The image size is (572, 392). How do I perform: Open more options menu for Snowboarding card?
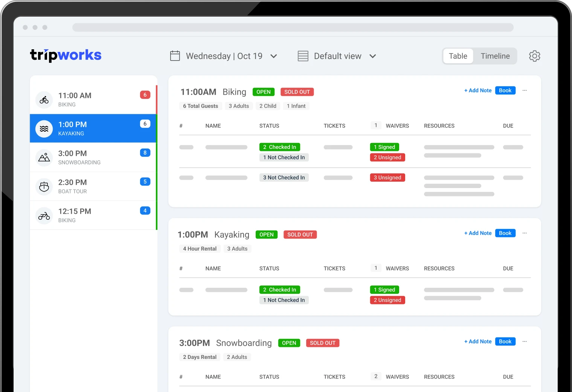click(525, 342)
